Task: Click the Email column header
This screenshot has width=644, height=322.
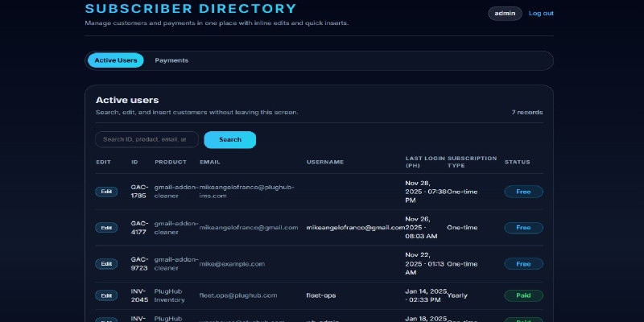Action: click(x=209, y=162)
